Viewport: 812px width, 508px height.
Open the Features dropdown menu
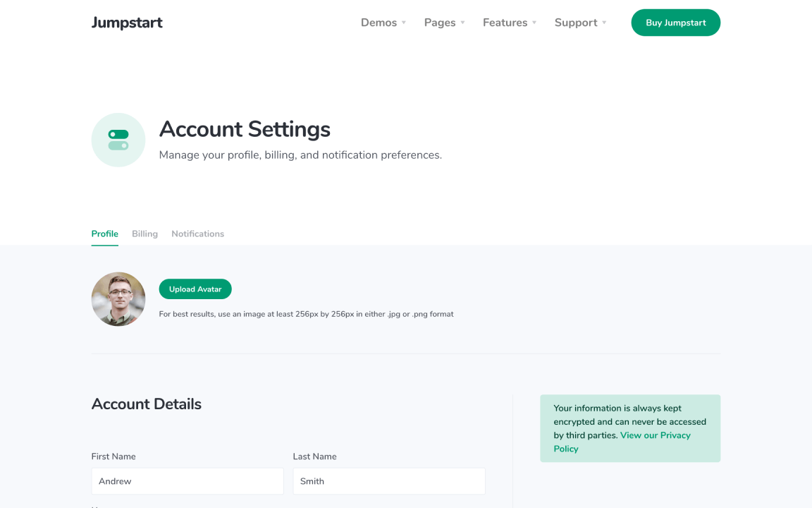510,23
